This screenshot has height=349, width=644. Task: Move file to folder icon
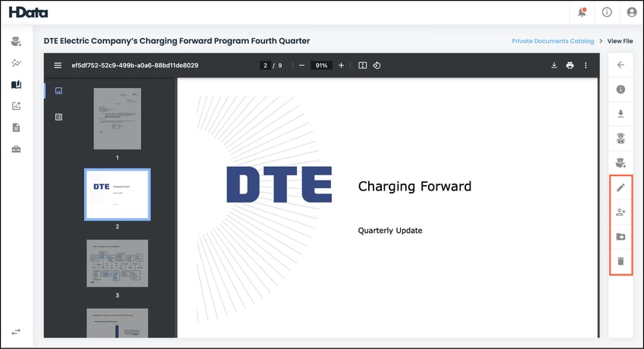click(x=621, y=237)
